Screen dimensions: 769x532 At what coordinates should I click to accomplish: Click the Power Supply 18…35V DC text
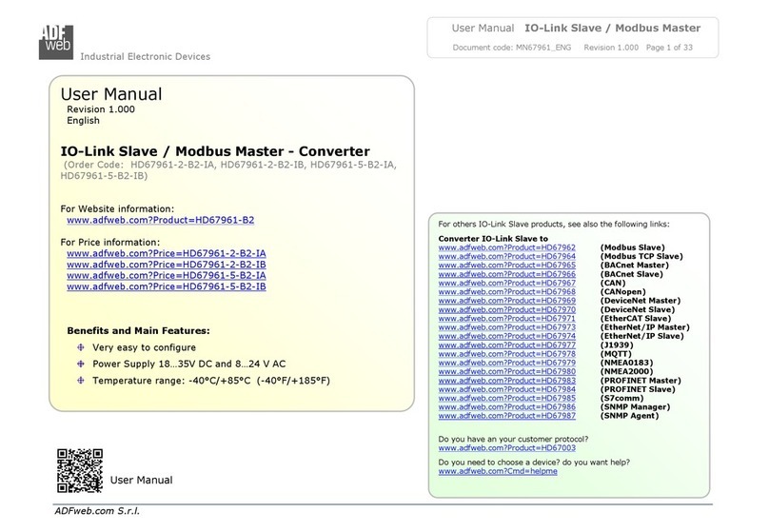tap(189, 364)
